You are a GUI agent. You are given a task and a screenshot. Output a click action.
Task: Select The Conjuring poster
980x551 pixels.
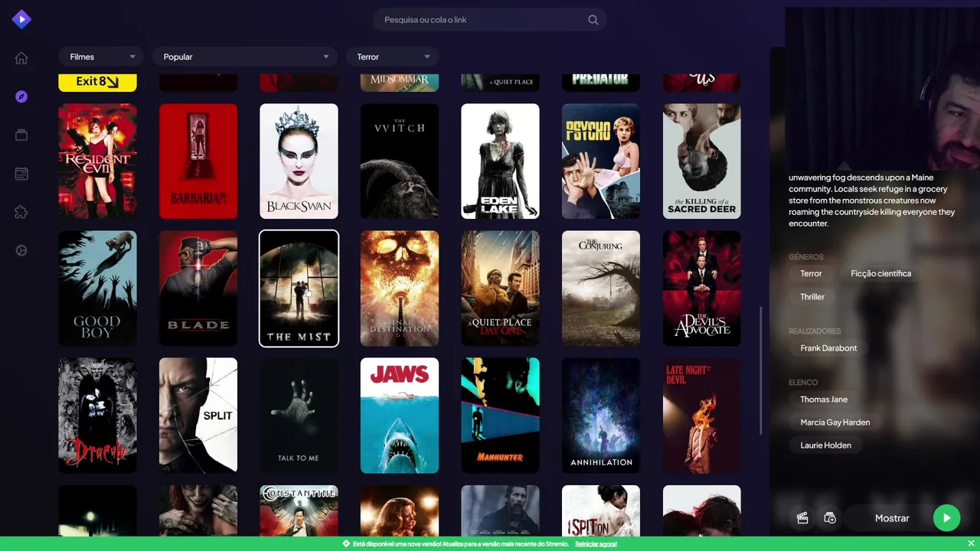tap(601, 289)
